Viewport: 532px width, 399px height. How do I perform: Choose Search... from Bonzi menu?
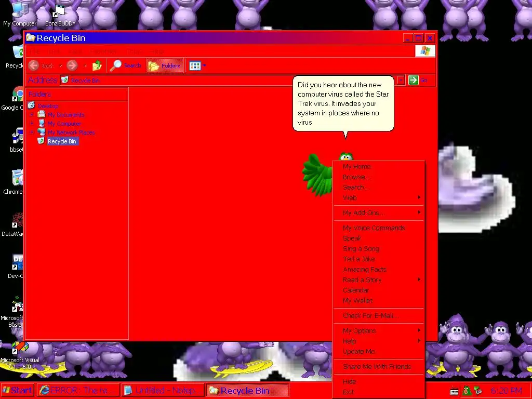click(379, 187)
